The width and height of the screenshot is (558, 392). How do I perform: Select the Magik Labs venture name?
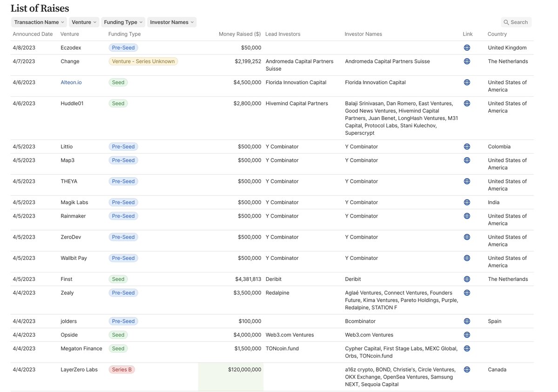coord(74,202)
